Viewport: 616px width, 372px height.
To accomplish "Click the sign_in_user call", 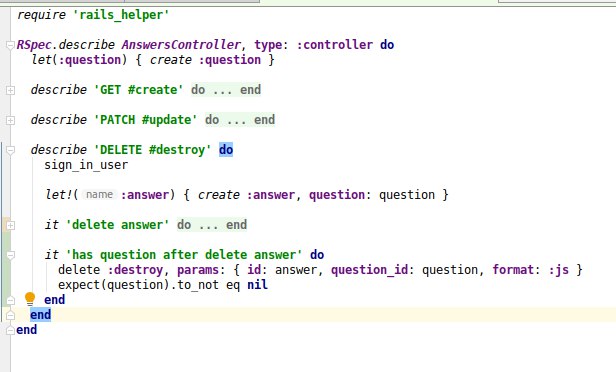I will pyautogui.click(x=86, y=165).
